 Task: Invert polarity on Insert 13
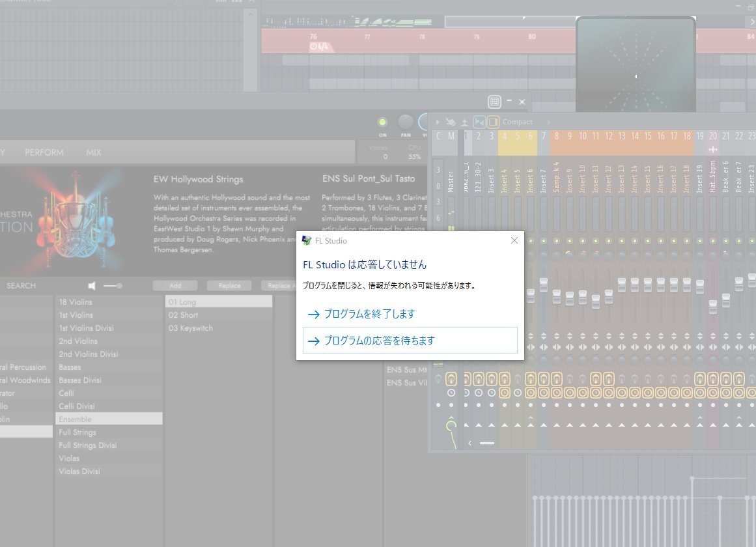tap(622, 336)
